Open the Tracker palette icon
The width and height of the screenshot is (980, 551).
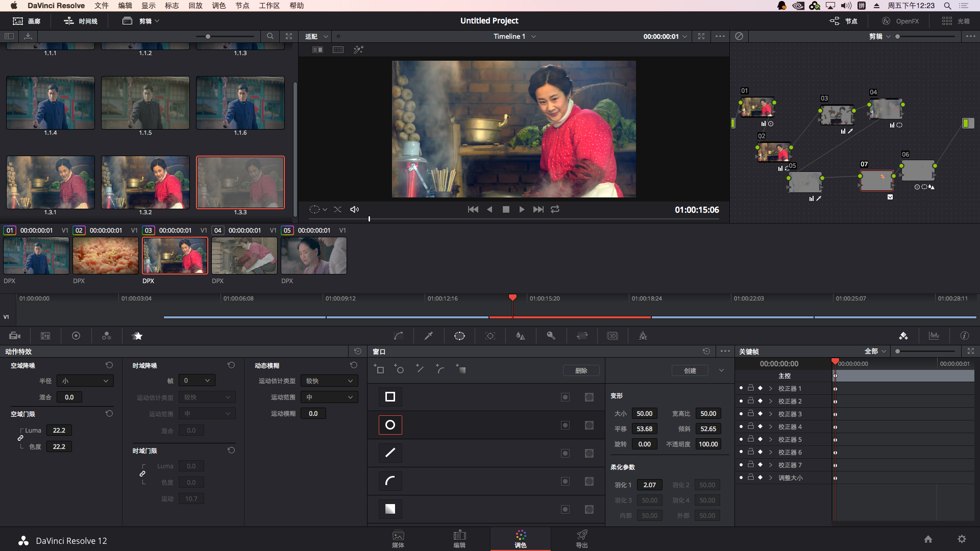coord(490,336)
